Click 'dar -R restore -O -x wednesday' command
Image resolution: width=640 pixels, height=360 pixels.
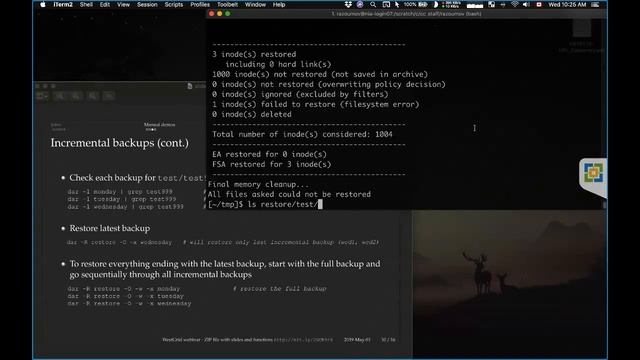tap(120, 242)
